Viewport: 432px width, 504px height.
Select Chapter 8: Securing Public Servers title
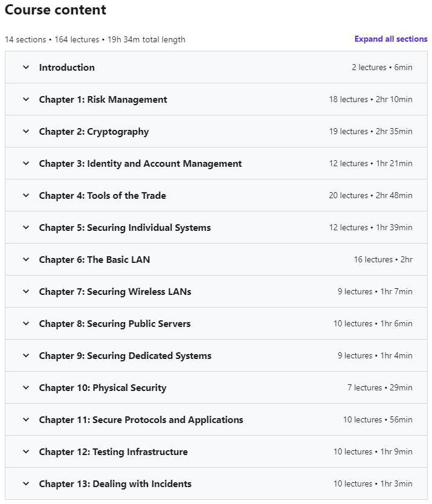115,324
